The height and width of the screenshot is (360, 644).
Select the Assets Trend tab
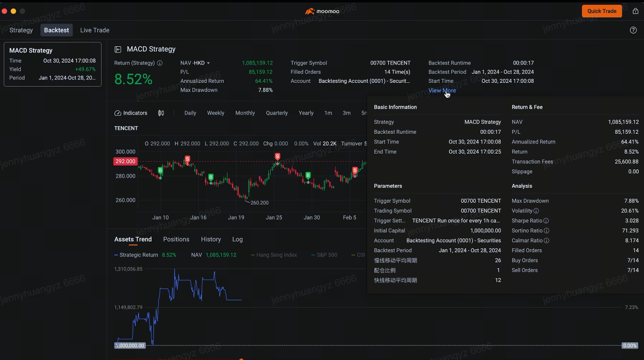[133, 239]
